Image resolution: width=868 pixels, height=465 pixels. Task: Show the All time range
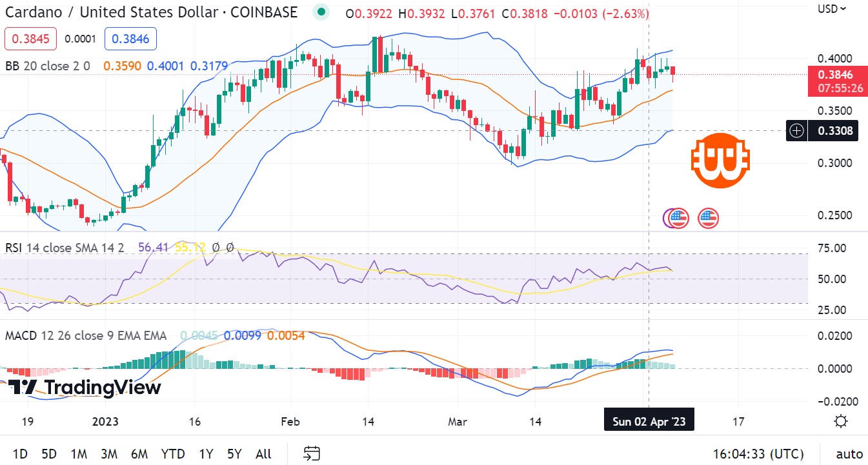(263, 453)
